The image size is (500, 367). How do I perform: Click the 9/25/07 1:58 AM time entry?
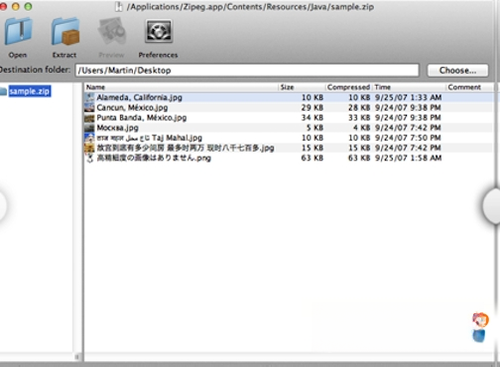pyautogui.click(x=408, y=158)
